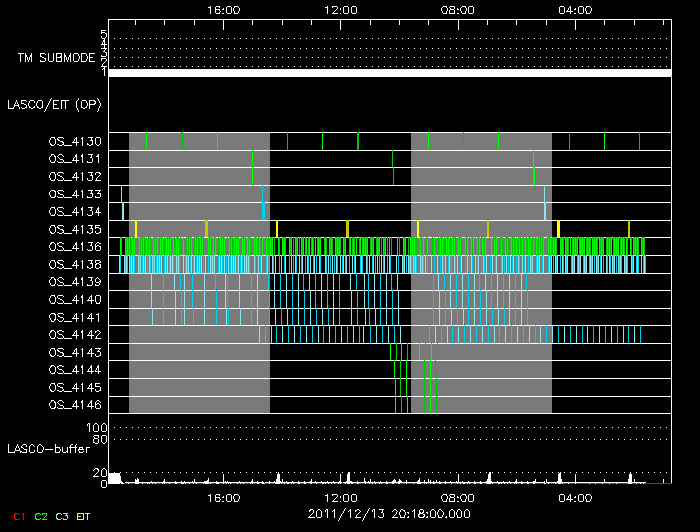
Task: Click the 12:00 tick on the bottom axis
Action: coord(341,498)
